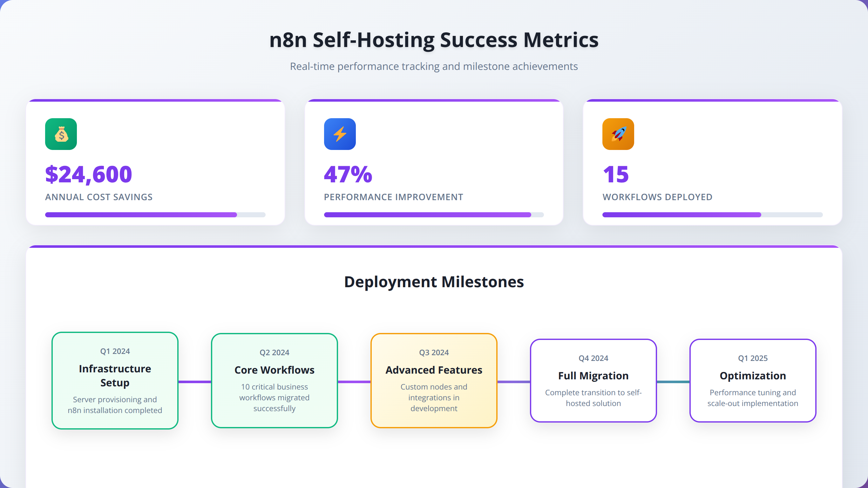Click the Workflows Deployed label
The image size is (868, 488).
pos(657,197)
